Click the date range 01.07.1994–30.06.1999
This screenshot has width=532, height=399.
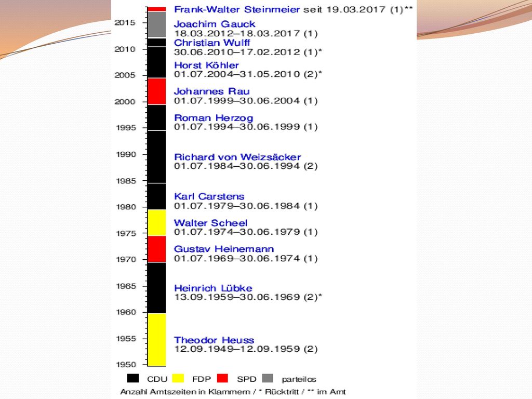tap(237, 127)
